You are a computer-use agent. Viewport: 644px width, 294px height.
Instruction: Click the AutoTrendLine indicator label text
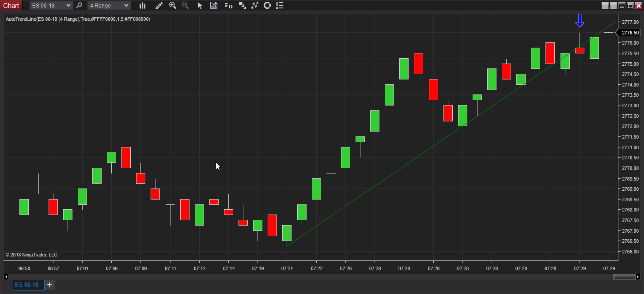78,19
